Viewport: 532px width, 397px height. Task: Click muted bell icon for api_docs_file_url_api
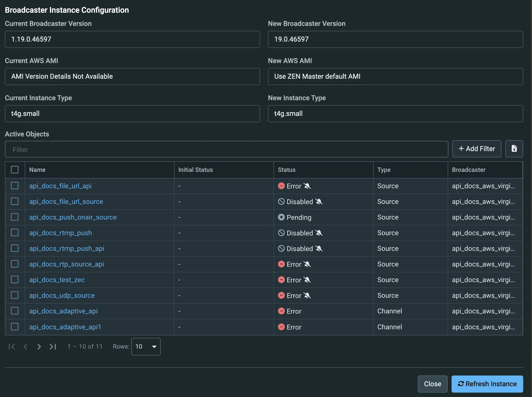(307, 186)
